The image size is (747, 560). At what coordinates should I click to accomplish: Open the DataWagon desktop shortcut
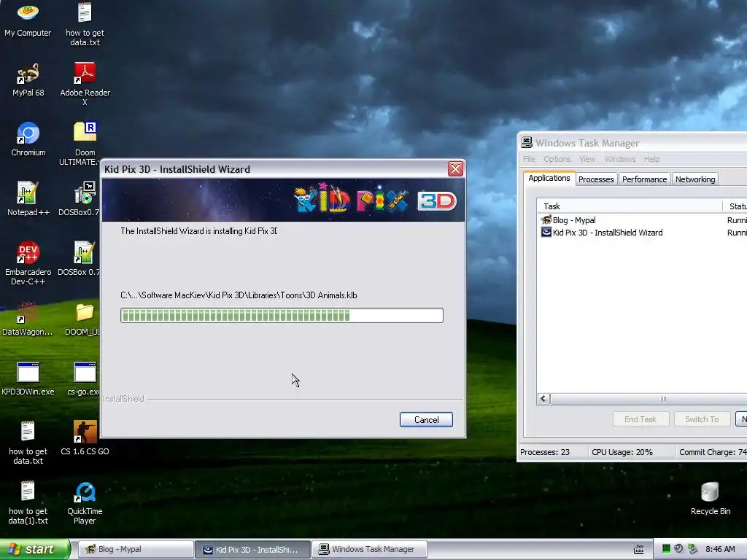[28, 319]
